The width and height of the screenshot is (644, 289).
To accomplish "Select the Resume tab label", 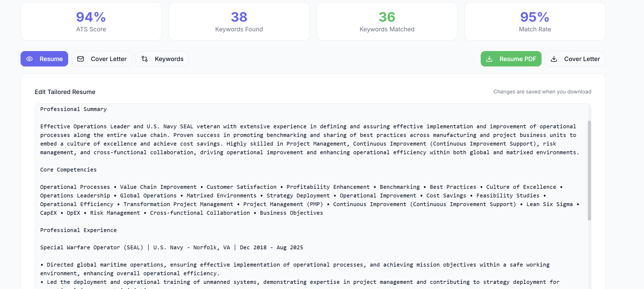I will pos(51,59).
